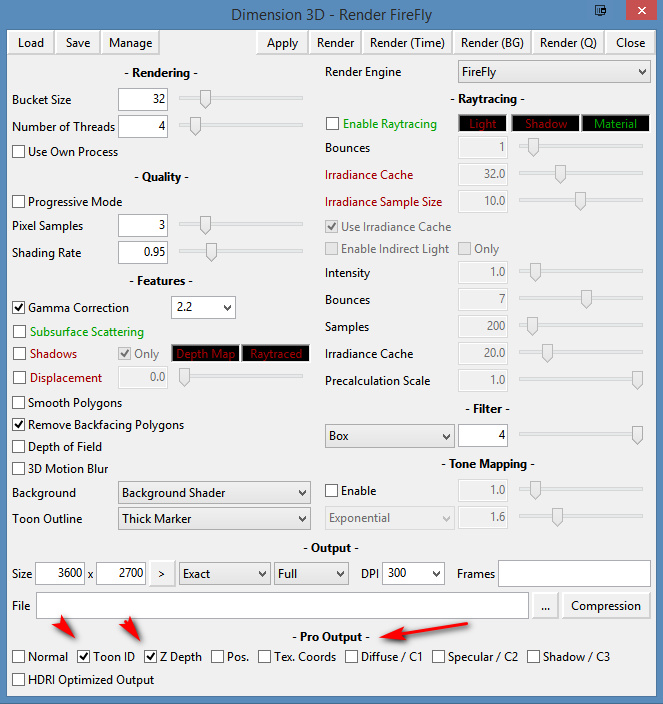Toggle the raytracing Material button
Viewport: 663px width, 704px height.
pos(615,124)
